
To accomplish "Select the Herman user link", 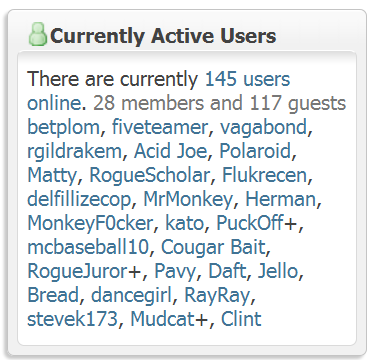I will point(280,199).
